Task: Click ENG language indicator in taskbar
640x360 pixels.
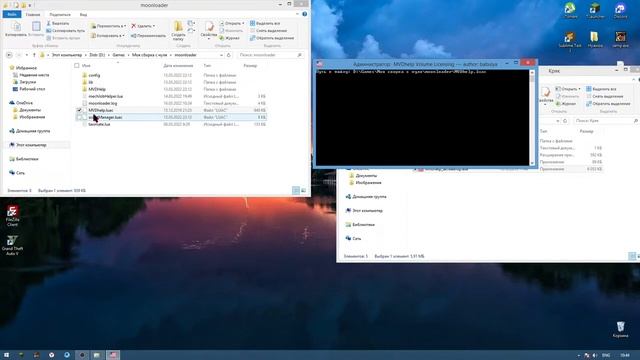Action: point(606,356)
